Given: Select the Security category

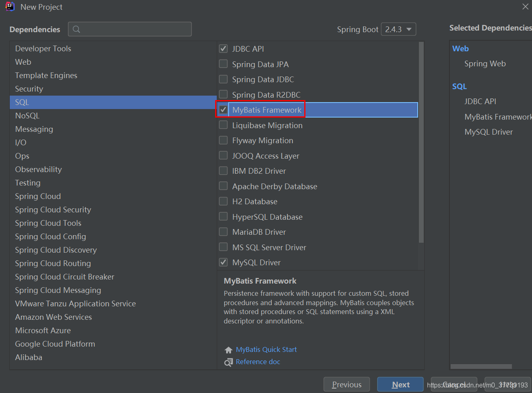Looking at the screenshot, I should 113,89.
